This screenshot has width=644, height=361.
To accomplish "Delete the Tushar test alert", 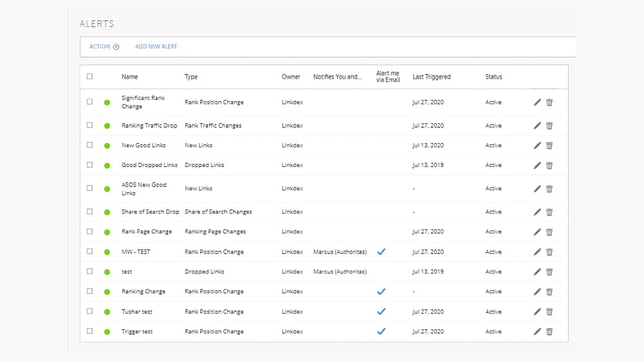I will click(549, 312).
